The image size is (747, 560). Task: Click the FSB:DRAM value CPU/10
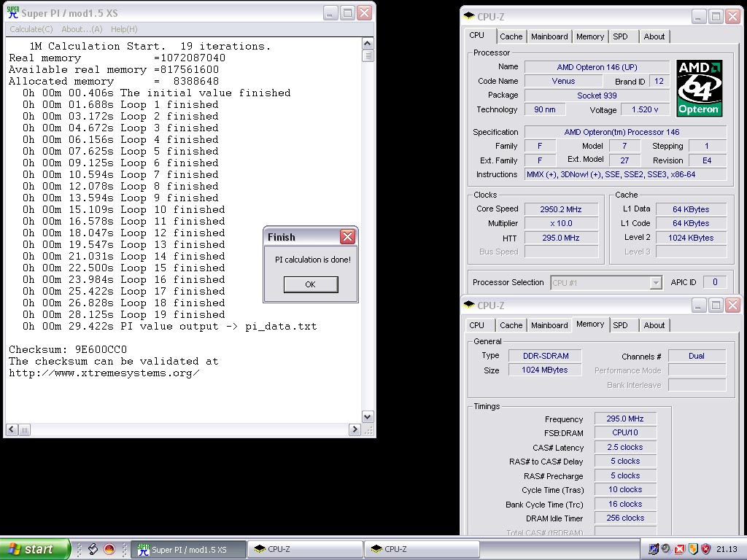tap(625, 432)
